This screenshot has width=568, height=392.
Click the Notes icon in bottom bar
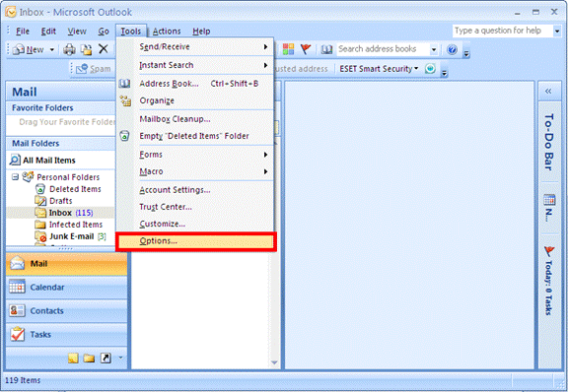[x=73, y=359]
